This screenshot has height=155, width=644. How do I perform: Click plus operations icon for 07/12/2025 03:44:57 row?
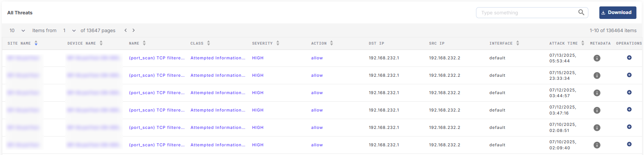(629, 92)
